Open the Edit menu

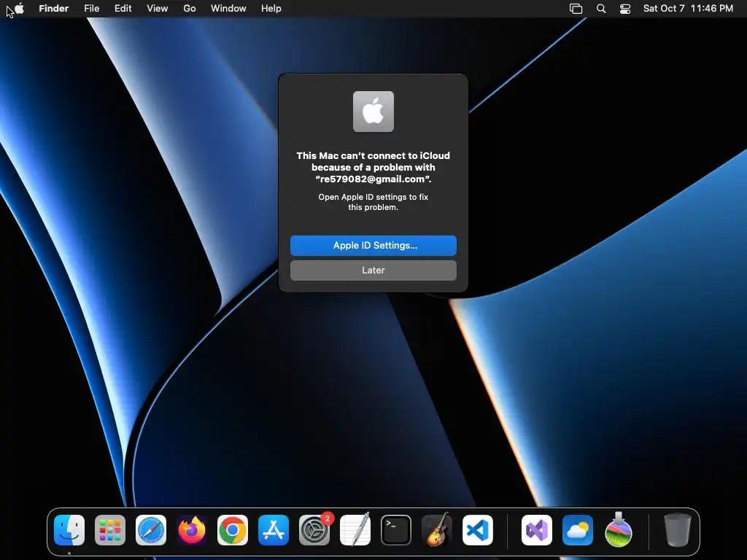123,9
